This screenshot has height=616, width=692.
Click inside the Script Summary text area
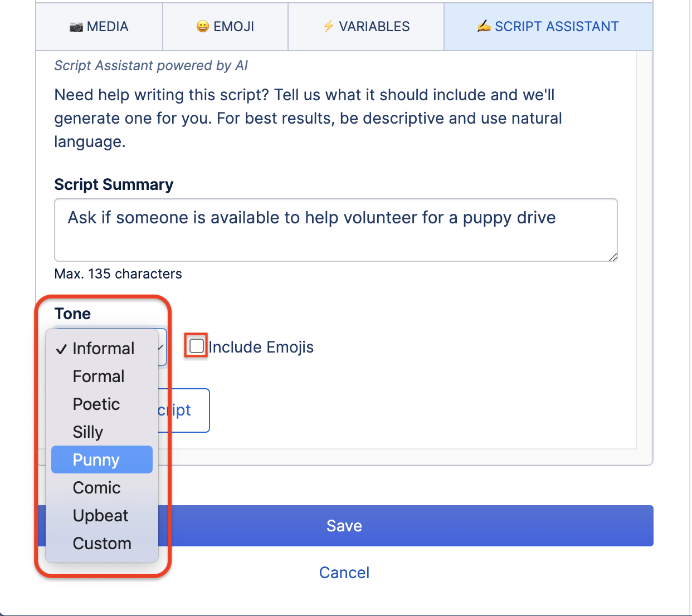coord(334,229)
